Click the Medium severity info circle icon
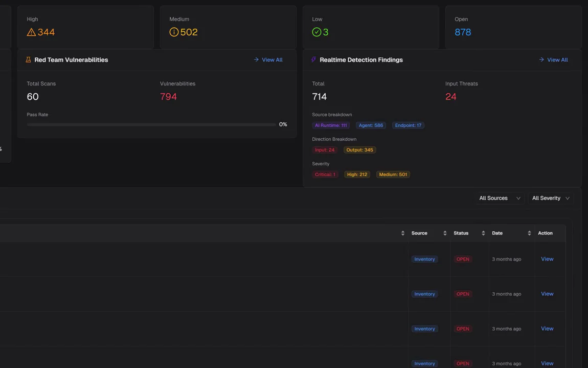This screenshot has height=368, width=588. [x=174, y=32]
